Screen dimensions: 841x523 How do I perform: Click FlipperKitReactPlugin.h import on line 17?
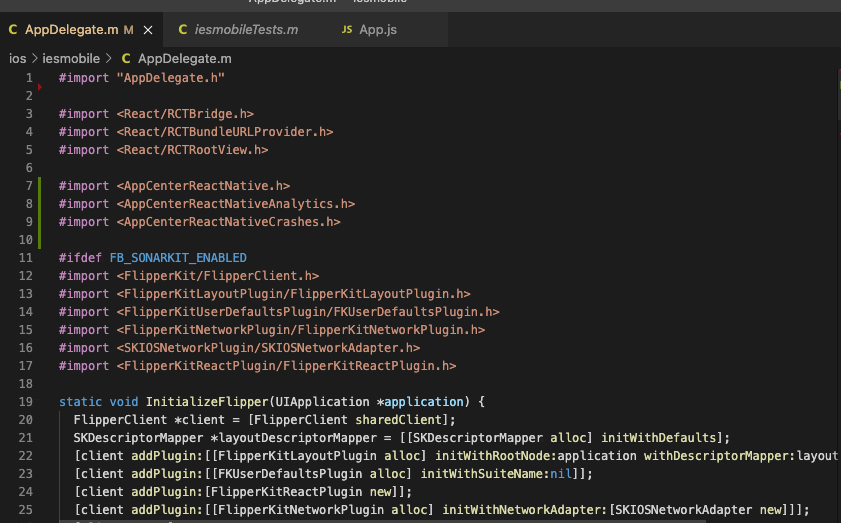click(286, 366)
